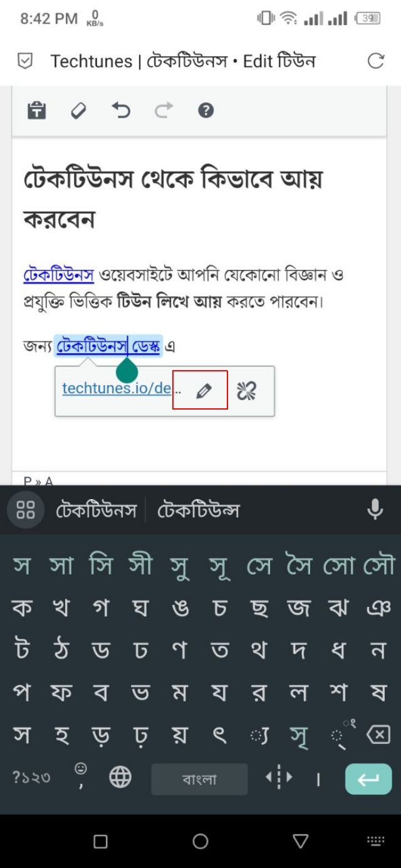This screenshot has width=401, height=868.
Task: Choose the first টেকটিউনস word suggestion
Action: pyautogui.click(x=96, y=510)
